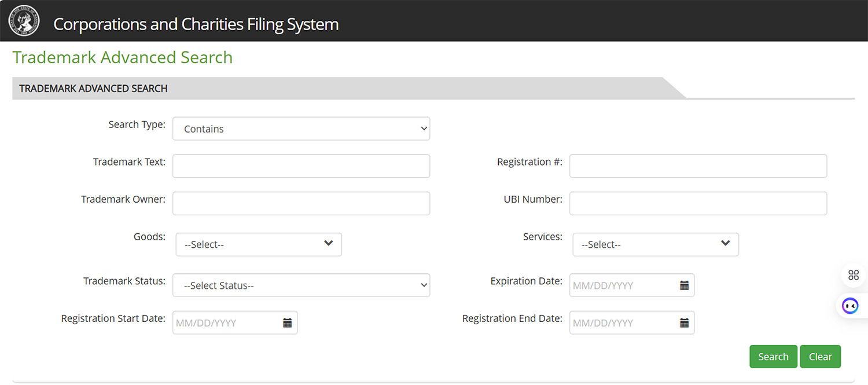
Task: Click the UBI Number input field
Action: click(x=698, y=204)
